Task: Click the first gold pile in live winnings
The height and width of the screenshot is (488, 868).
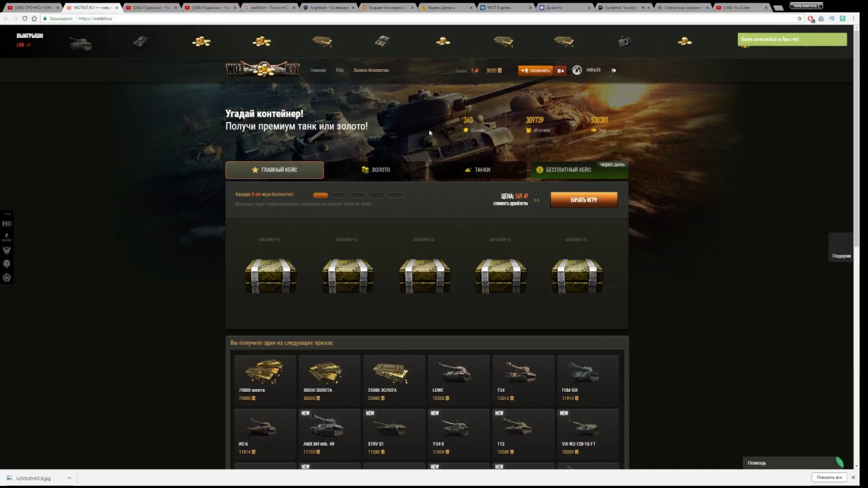Action: 201,42
